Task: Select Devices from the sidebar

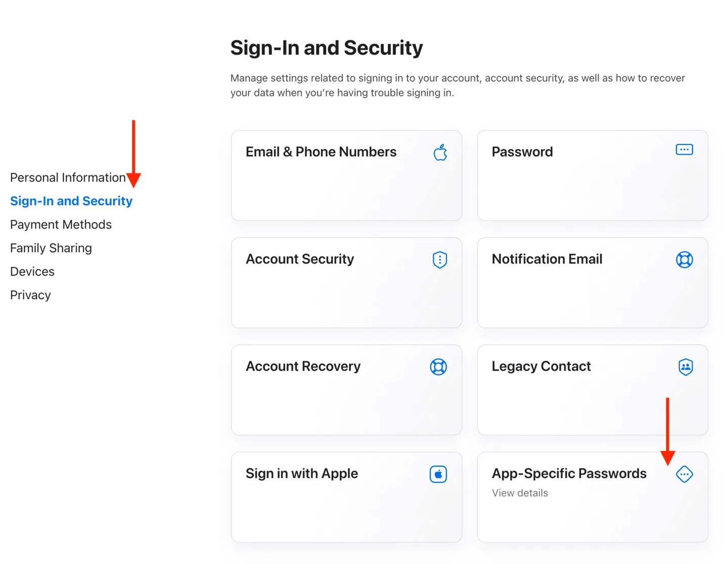Action: point(32,271)
